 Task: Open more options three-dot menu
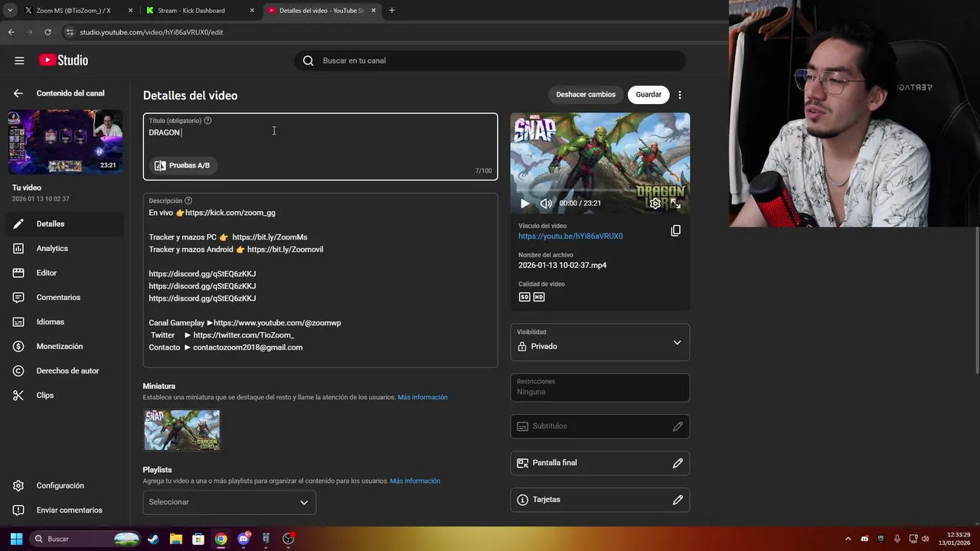(680, 95)
